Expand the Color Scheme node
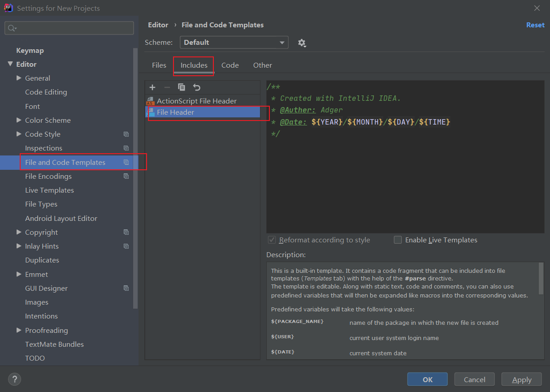The image size is (550, 392). pos(19,120)
